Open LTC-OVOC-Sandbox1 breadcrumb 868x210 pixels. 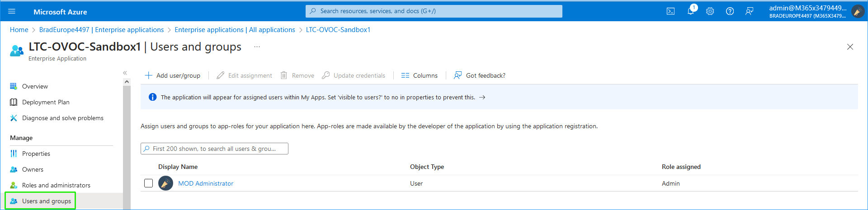[x=338, y=30]
